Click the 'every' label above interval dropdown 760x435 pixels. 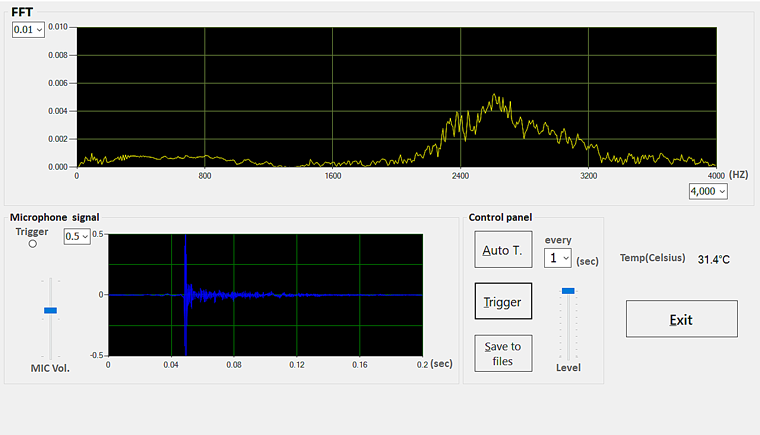pos(558,240)
